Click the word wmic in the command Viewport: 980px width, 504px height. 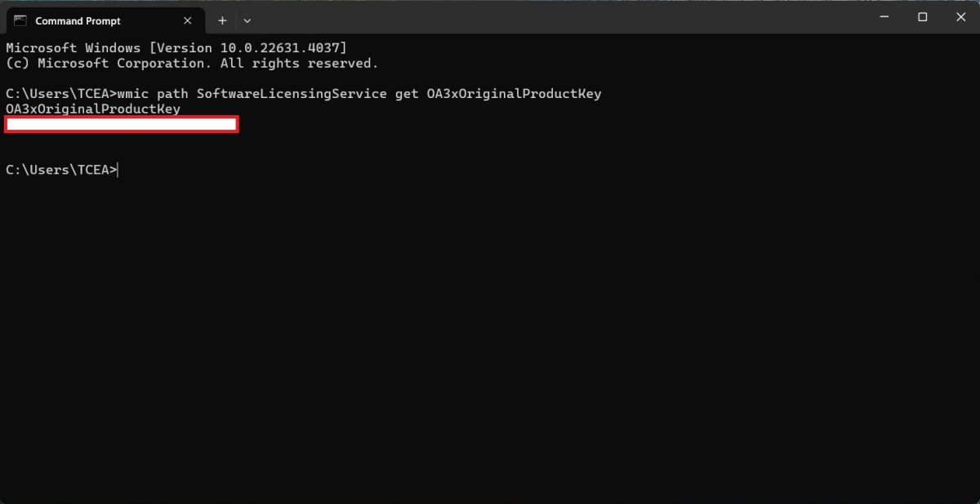pos(136,94)
